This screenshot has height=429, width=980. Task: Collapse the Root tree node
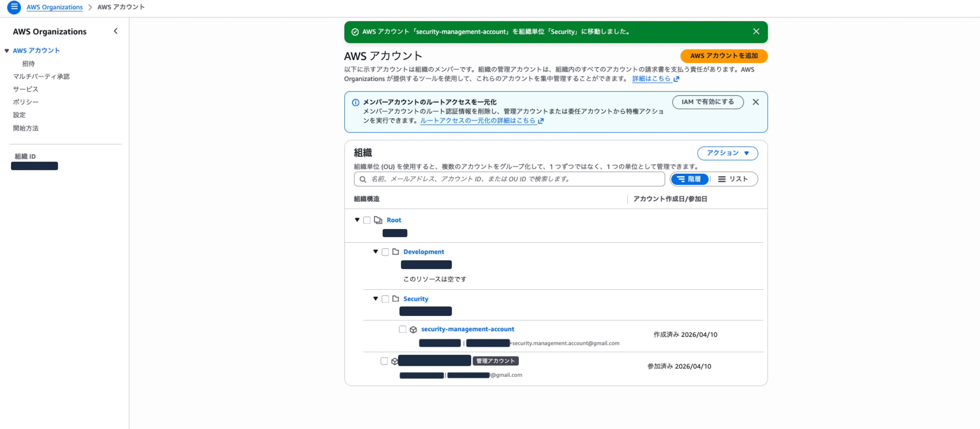(357, 220)
